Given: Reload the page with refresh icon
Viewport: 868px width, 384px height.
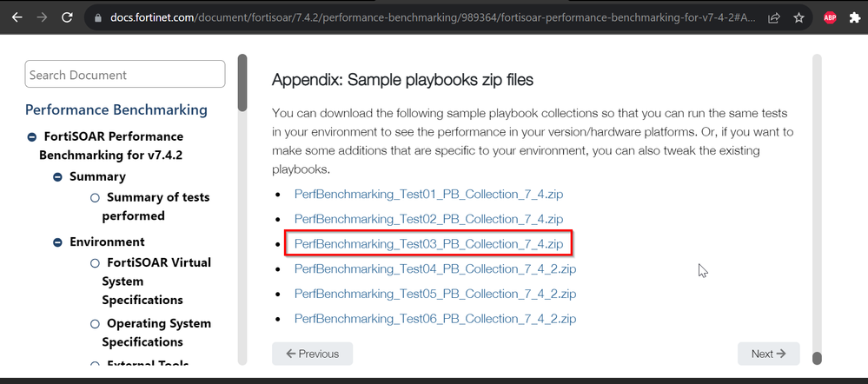Looking at the screenshot, I should [x=67, y=17].
